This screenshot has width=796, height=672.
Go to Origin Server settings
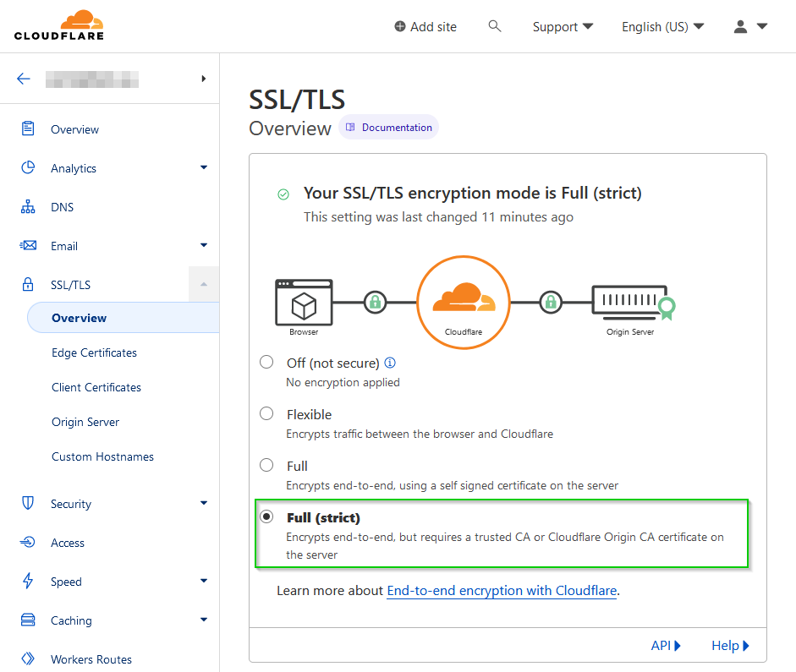tap(85, 422)
